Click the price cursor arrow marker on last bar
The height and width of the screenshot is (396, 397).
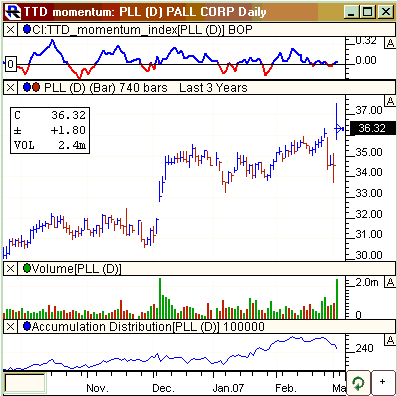pos(339,128)
